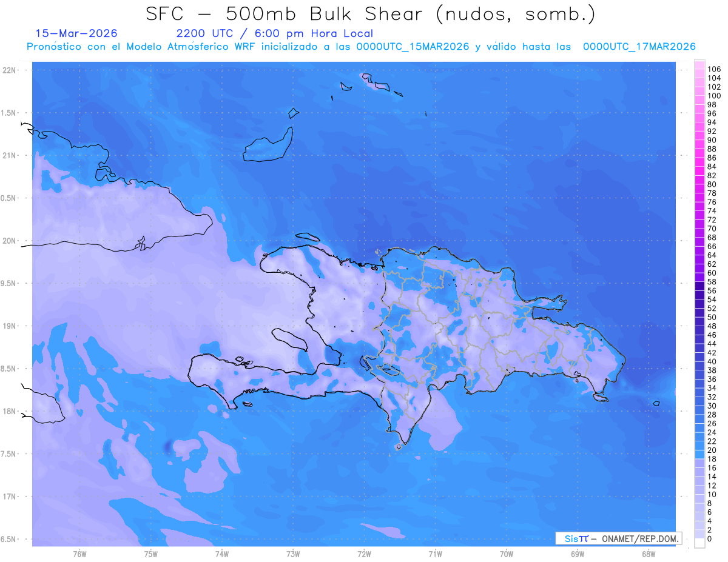Screen dimensions: 728x562
Task: Click the '70' value on the color scale
Action: coord(712,229)
